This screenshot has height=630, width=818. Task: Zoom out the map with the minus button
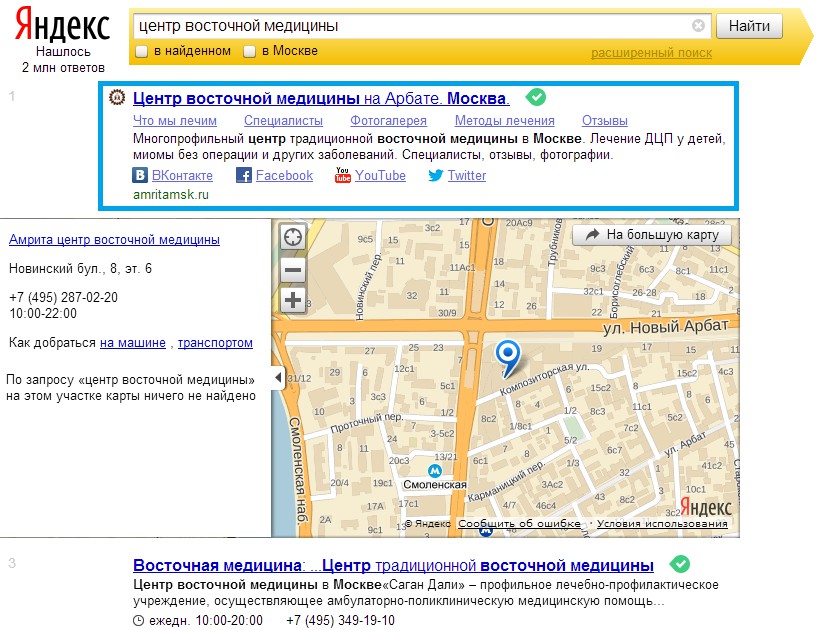[293, 270]
